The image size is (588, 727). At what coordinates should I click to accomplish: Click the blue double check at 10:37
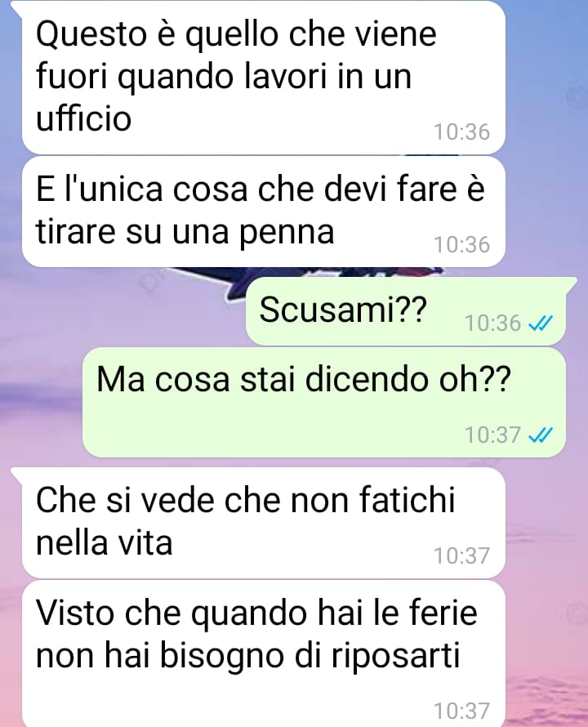541,435
